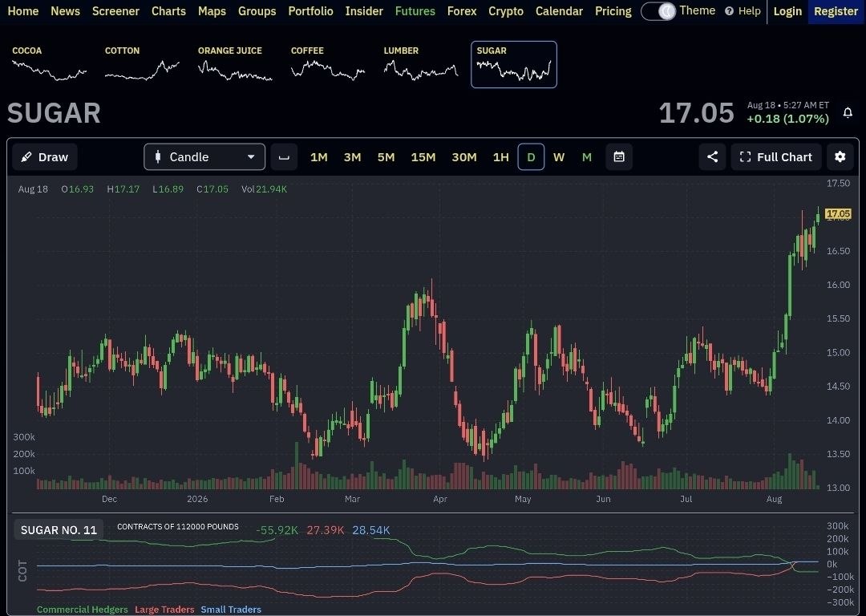
Task: Toggle the light/dark Theme switch
Action: click(x=658, y=11)
